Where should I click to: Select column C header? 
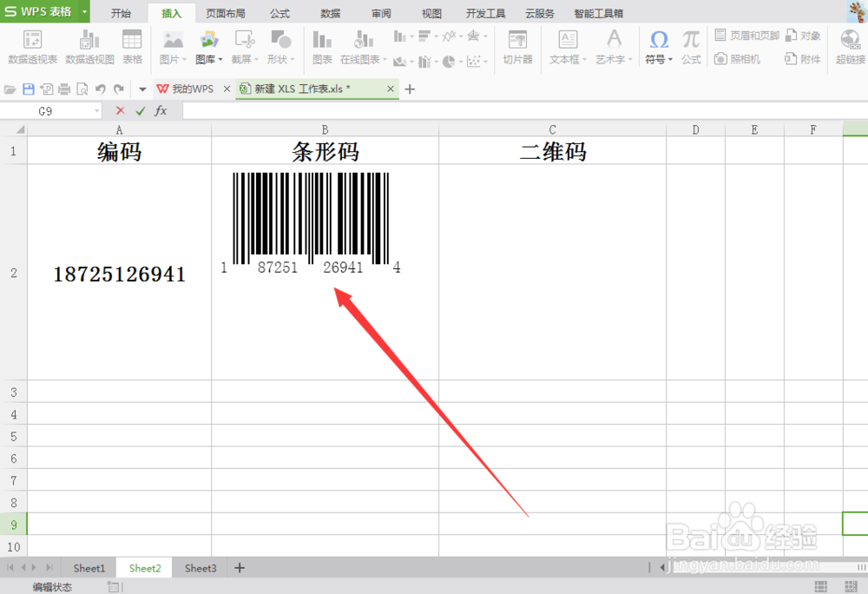click(552, 129)
